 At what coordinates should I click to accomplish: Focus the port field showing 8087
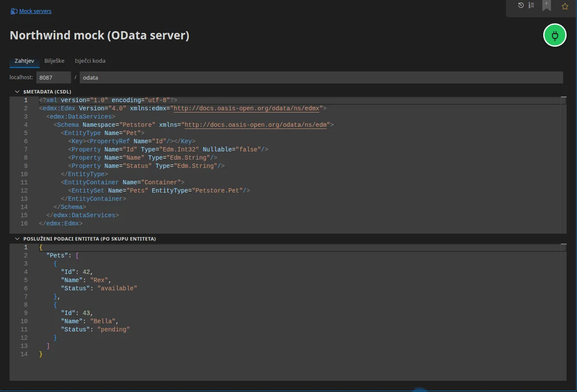point(53,77)
